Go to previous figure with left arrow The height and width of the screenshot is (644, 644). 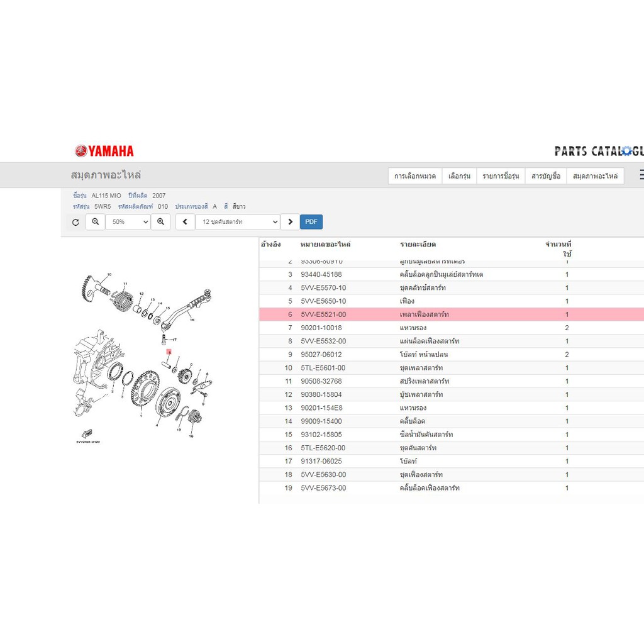click(x=186, y=222)
